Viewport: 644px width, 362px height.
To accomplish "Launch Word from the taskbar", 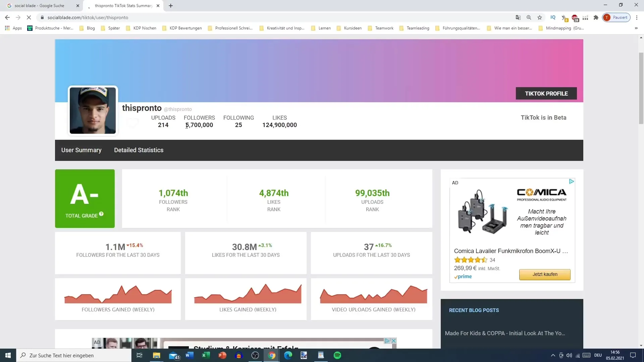I will 190,355.
